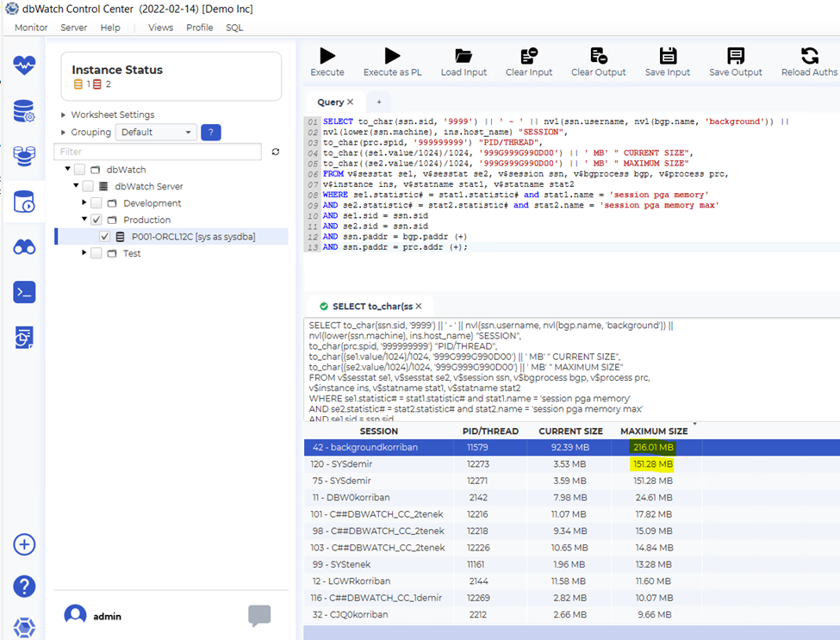Viewport: 840px width, 640px height.
Task: Switch to the Query tab
Action: coord(335,102)
